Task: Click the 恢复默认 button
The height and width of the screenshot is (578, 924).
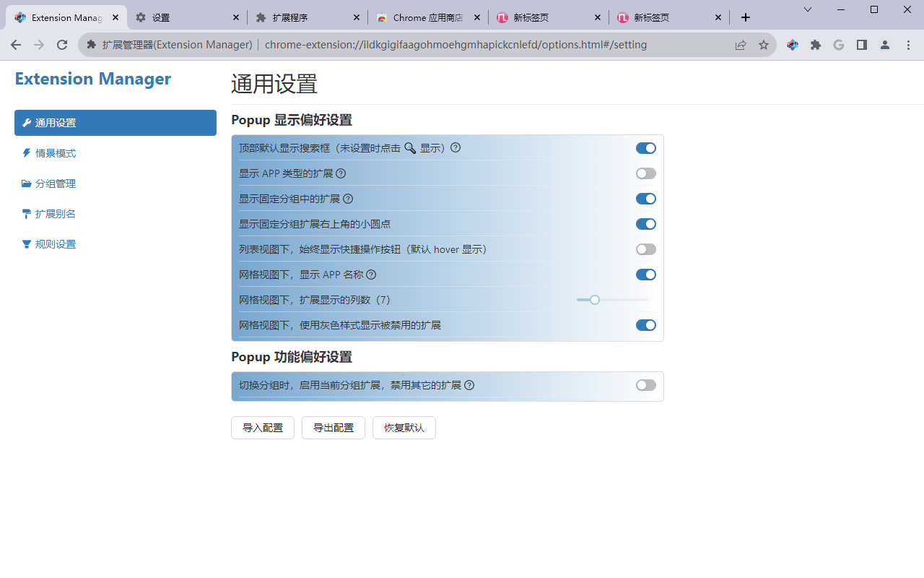Action: [404, 428]
